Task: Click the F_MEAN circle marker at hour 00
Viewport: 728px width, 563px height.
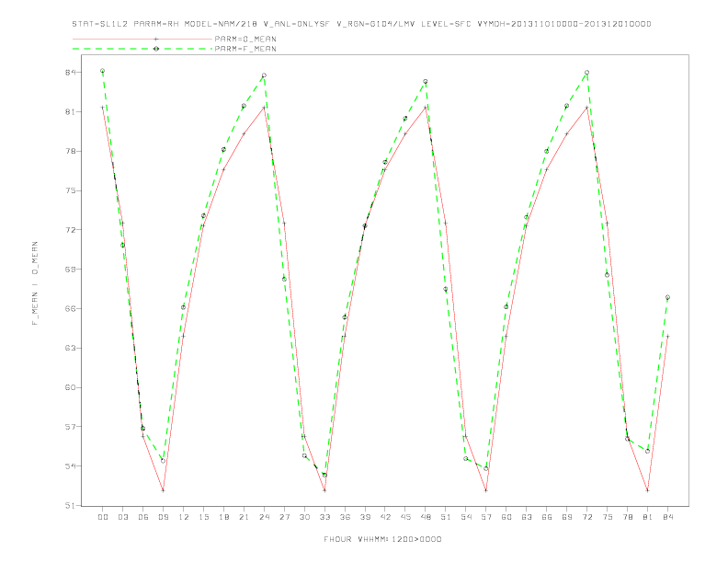Action: coord(103,71)
